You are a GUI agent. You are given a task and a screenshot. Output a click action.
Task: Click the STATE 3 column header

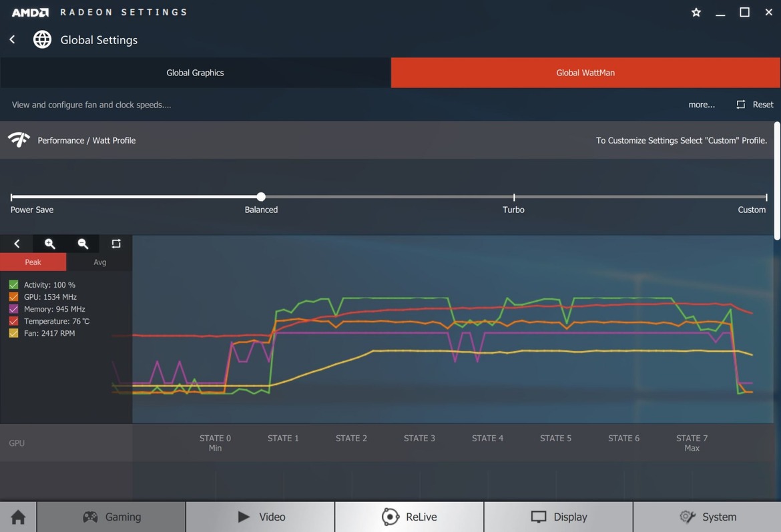[419, 439]
